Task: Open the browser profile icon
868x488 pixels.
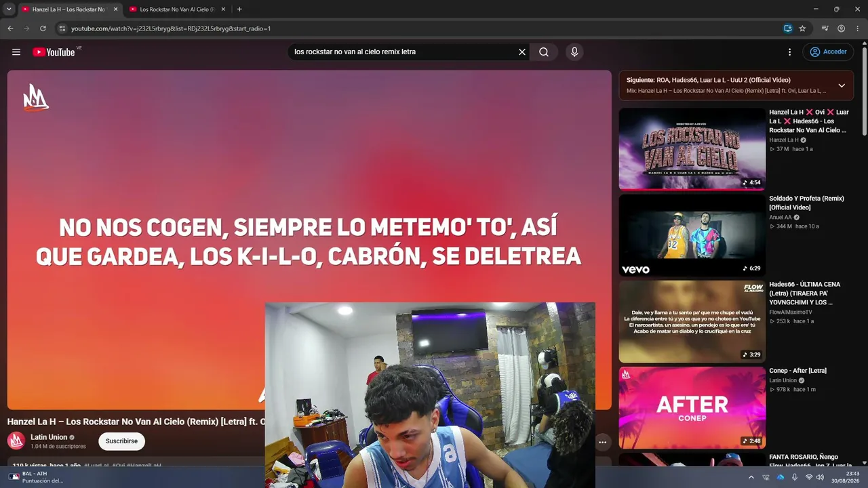Action: [841, 28]
